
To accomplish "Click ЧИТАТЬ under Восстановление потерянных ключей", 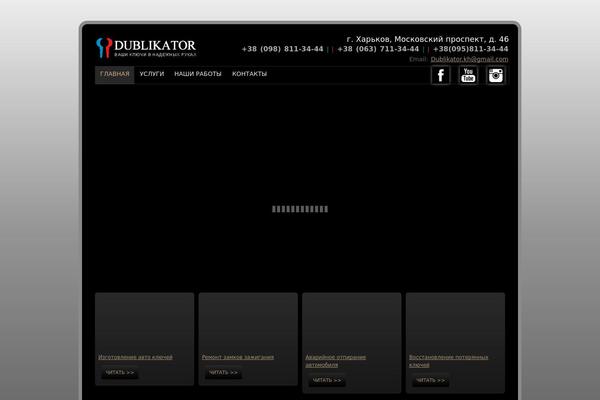I will [430, 380].
